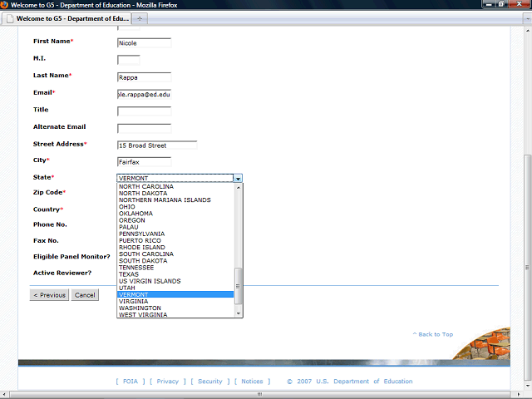This screenshot has height=399, width=532.
Task: Follow the Back to Top link
Action: coord(433,334)
